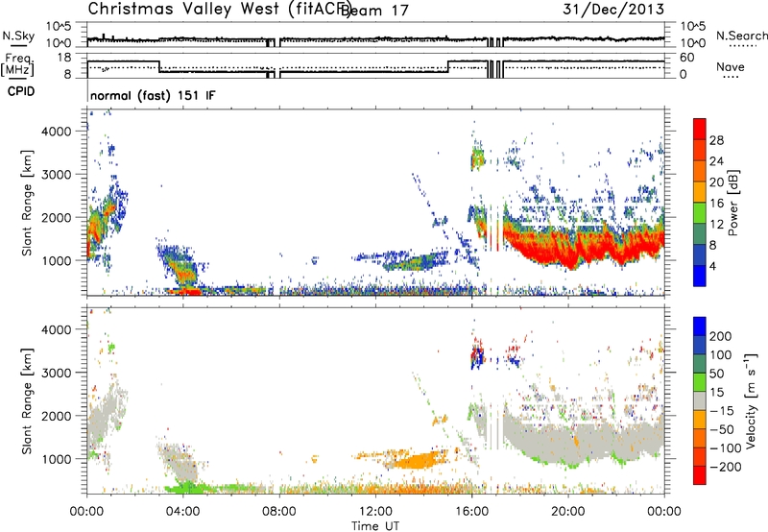Click the '20:00' time axis label

pyautogui.click(x=567, y=512)
